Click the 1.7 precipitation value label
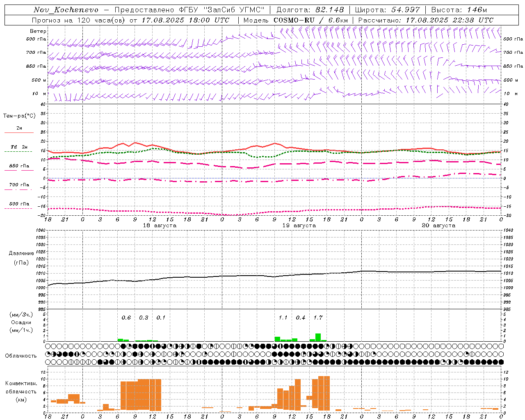The image size is (525, 420). (318, 317)
